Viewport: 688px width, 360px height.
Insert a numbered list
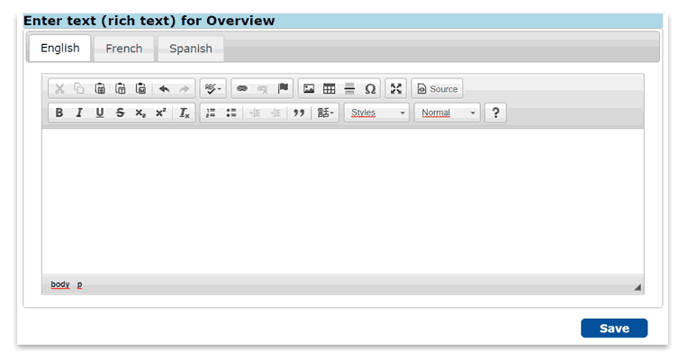click(211, 113)
